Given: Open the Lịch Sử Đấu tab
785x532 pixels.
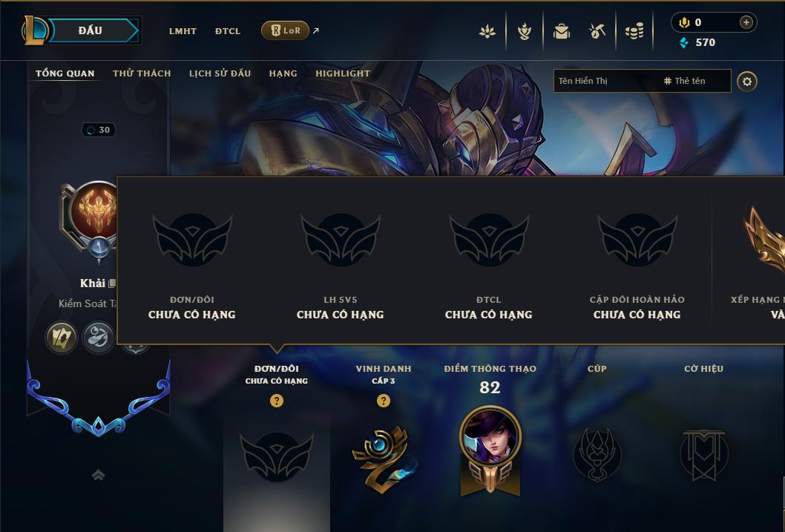Looking at the screenshot, I should coord(220,73).
